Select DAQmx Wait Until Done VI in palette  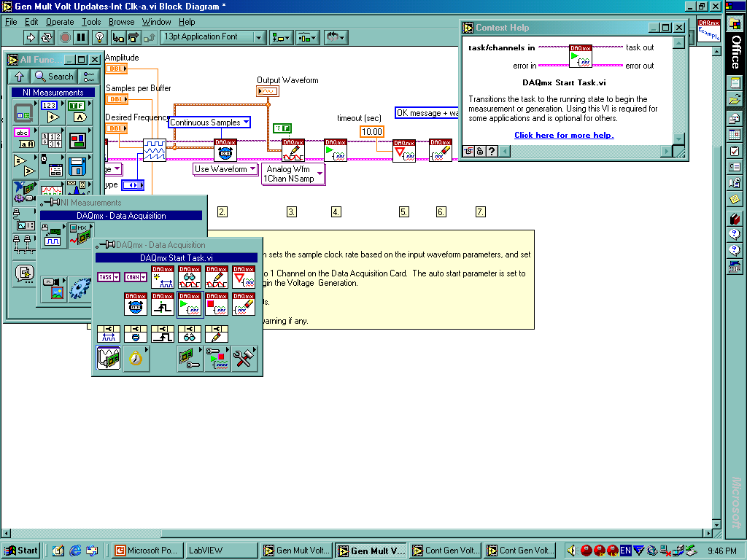coord(244,277)
